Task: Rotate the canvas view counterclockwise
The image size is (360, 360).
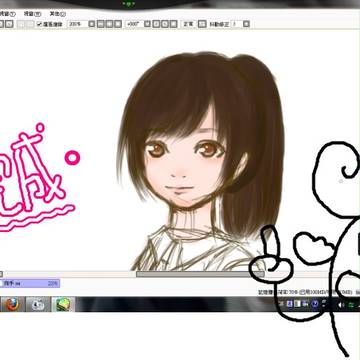Action: (x=156, y=24)
